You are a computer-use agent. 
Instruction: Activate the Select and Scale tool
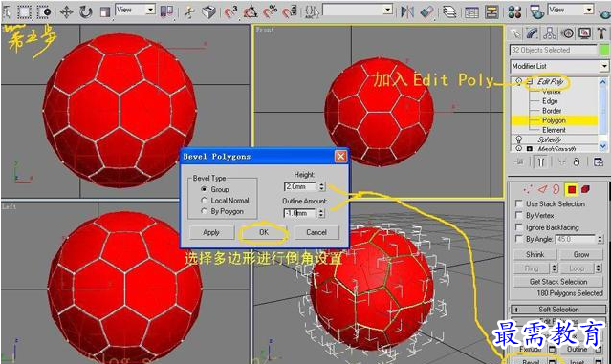104,12
